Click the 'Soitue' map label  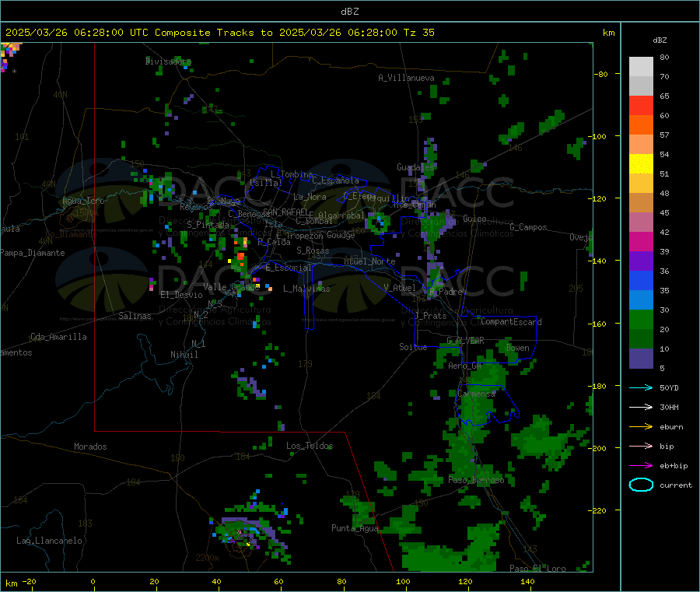click(x=413, y=347)
